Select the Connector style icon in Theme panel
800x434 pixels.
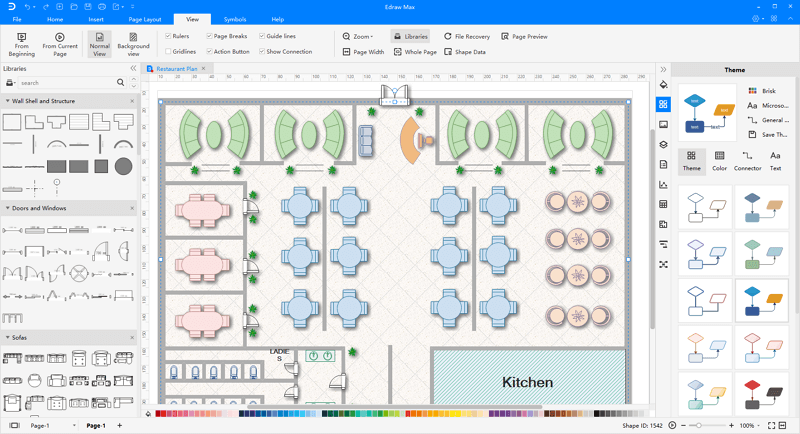[747, 156]
